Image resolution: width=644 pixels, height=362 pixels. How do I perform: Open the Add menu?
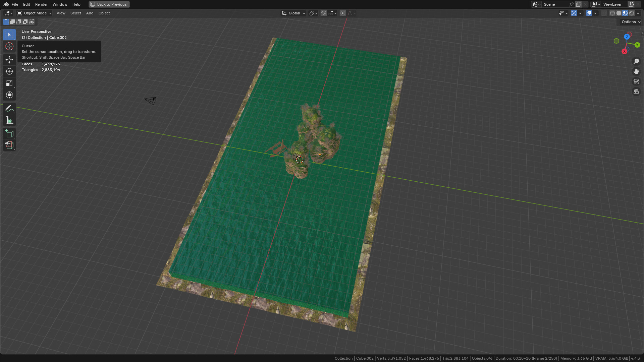pos(90,13)
